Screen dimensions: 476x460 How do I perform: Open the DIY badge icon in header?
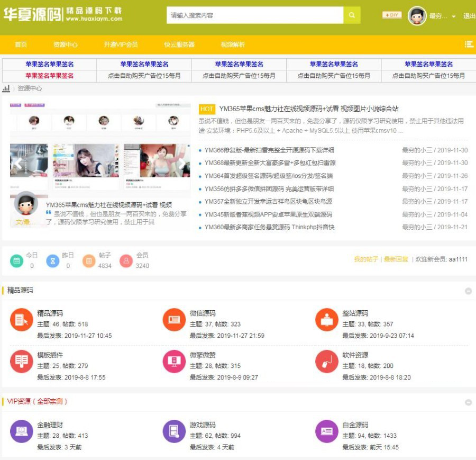coord(392,15)
